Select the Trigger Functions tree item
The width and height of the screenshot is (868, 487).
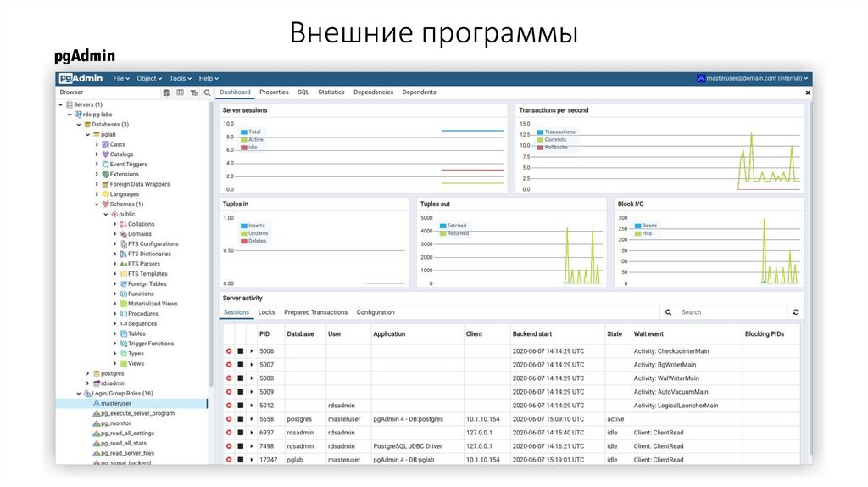click(x=151, y=344)
